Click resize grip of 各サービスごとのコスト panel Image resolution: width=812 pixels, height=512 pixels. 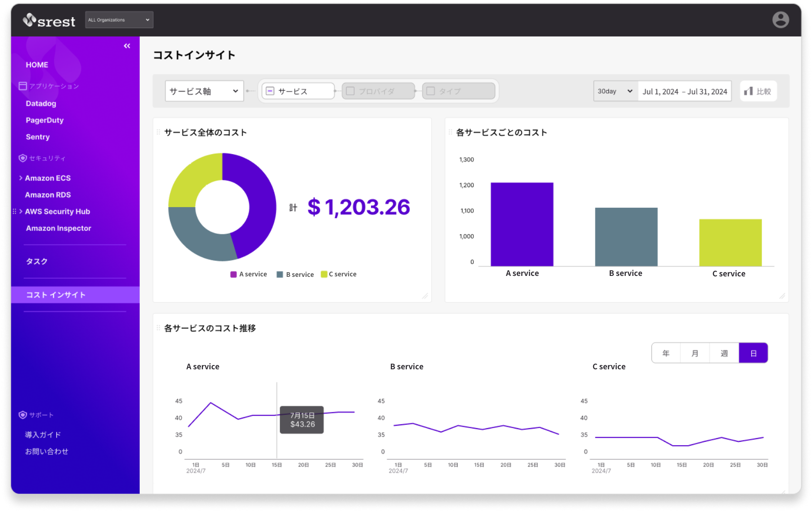tap(782, 296)
